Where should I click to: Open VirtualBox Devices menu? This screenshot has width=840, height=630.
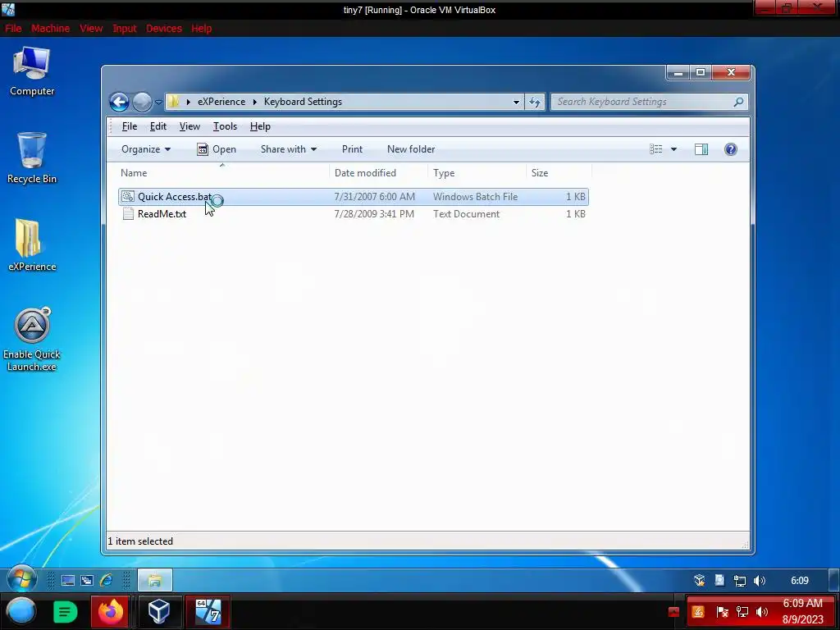164,29
